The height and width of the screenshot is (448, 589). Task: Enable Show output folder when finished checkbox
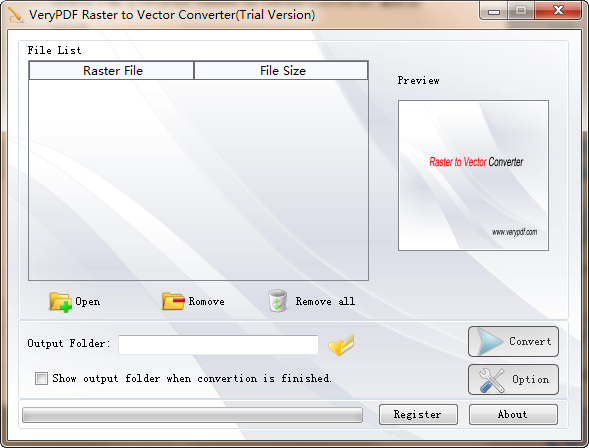41,378
